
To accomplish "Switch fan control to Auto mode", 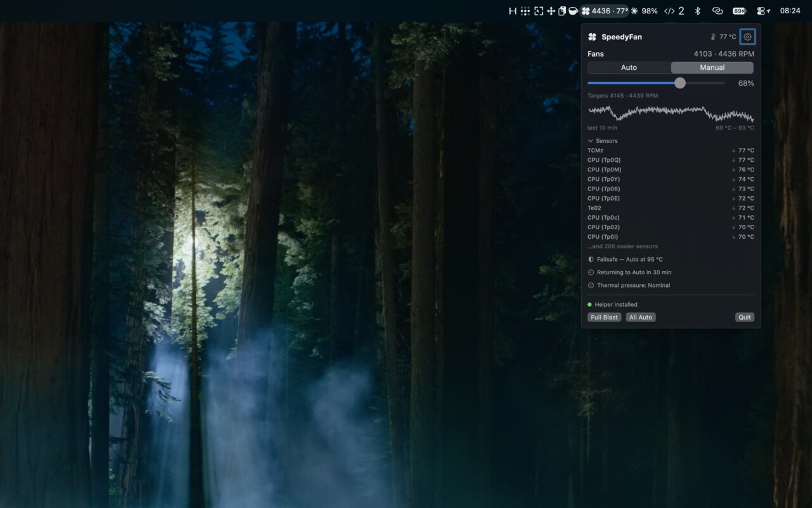I will coord(629,67).
